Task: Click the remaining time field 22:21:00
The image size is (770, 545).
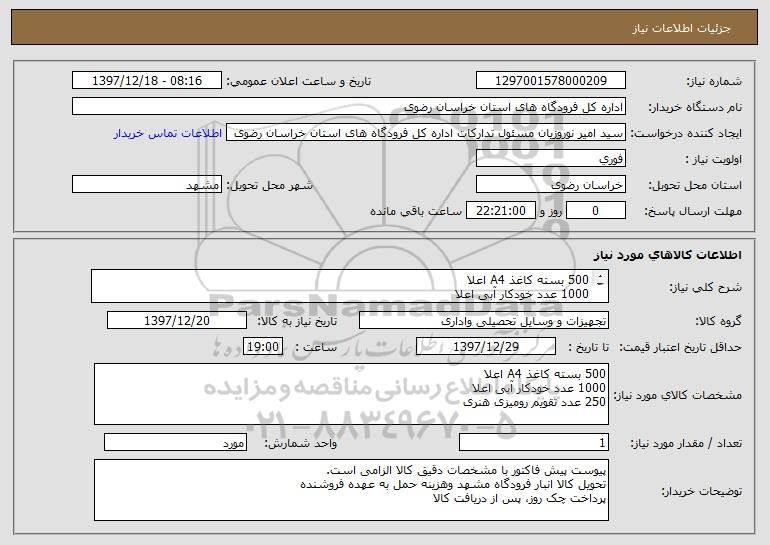Action: pos(500,211)
